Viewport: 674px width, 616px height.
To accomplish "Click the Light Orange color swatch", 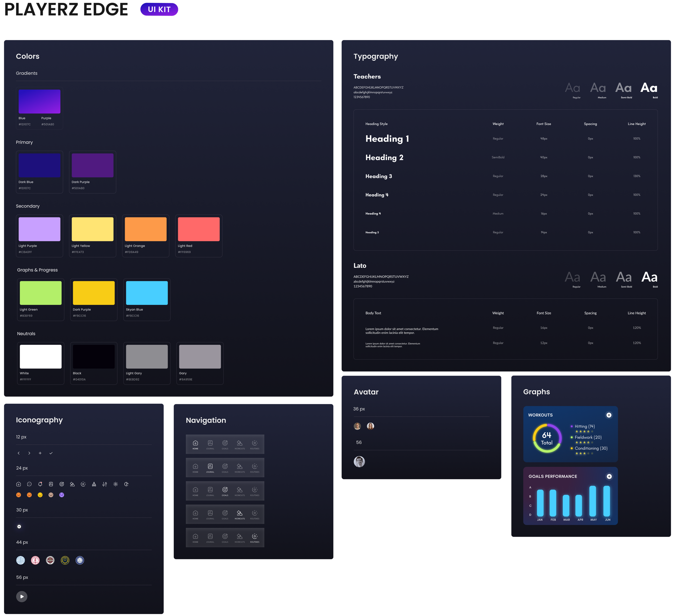I will pyautogui.click(x=145, y=229).
